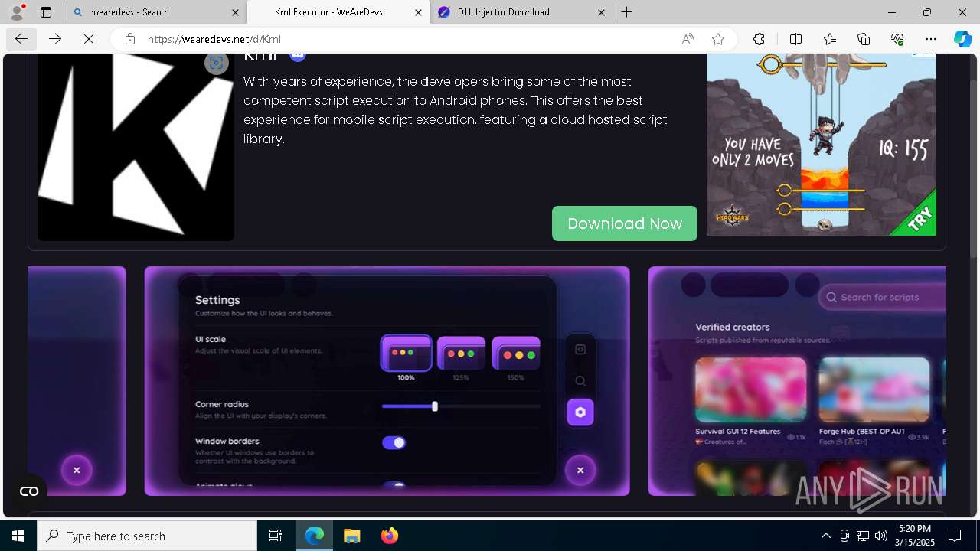Open browser Collections

tap(864, 39)
